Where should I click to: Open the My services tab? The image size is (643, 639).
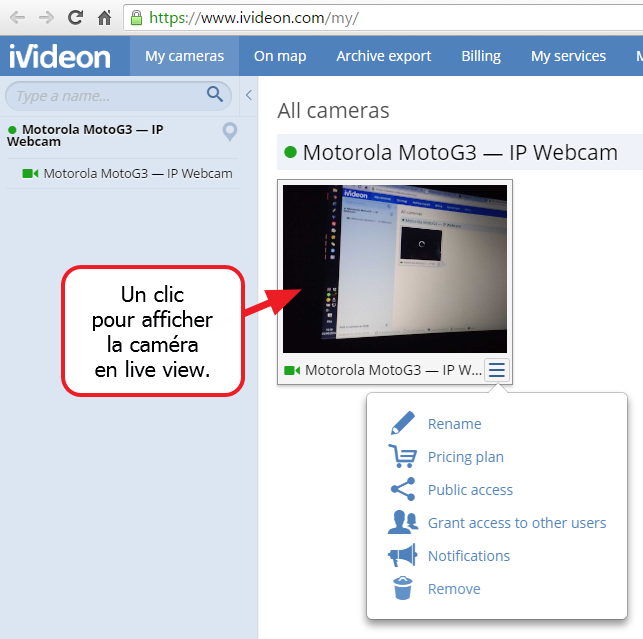pyautogui.click(x=568, y=56)
